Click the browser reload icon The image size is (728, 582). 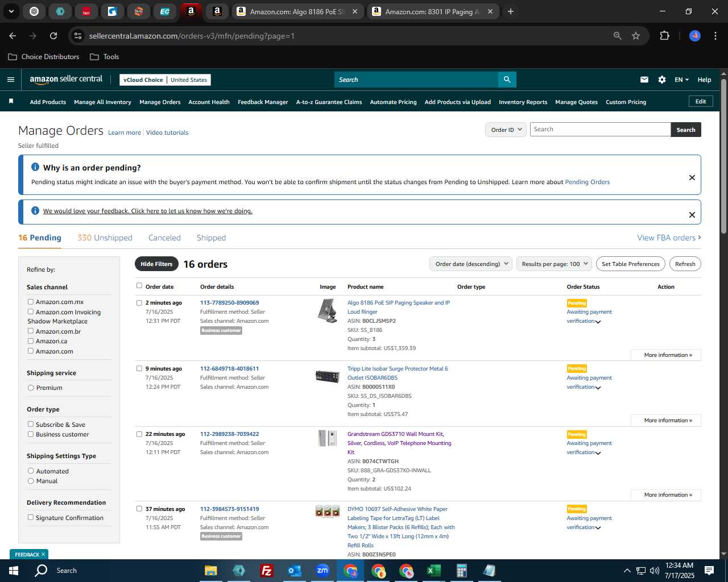coord(53,36)
